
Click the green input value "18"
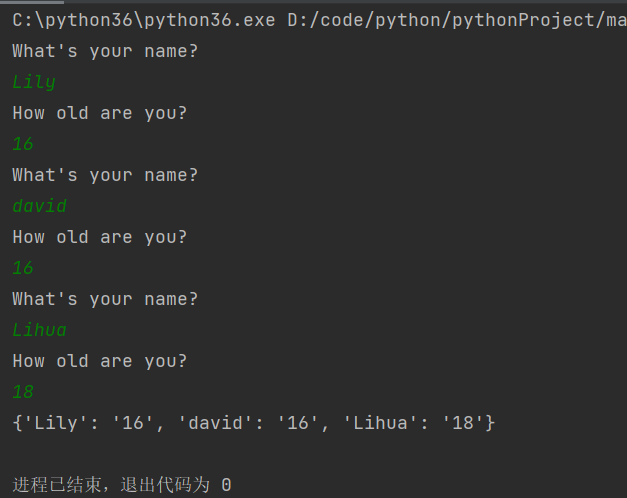pyautogui.click(x=23, y=392)
